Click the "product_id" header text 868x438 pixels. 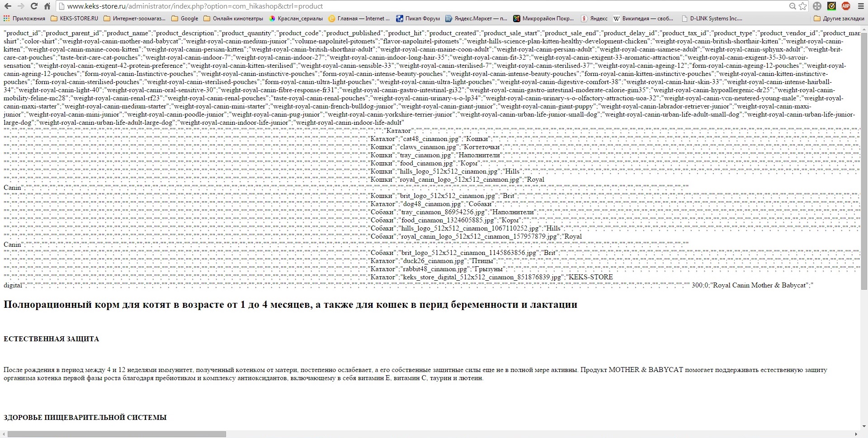(23, 33)
